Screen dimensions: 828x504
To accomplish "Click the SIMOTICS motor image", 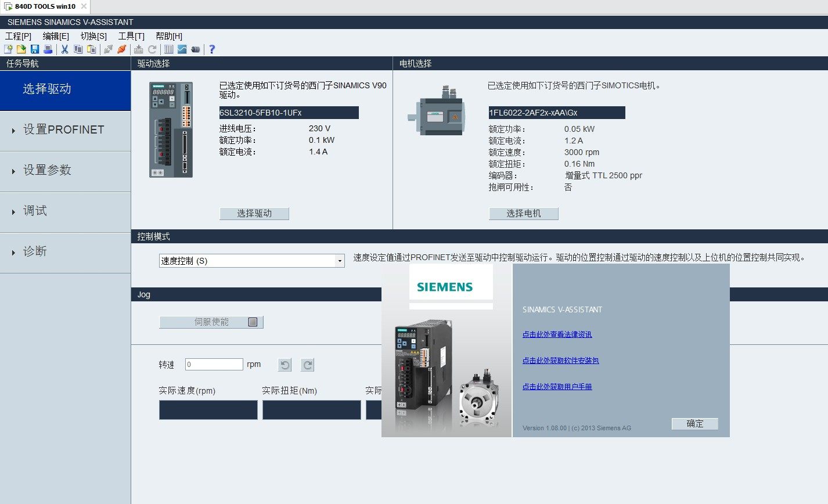I will pos(436,111).
